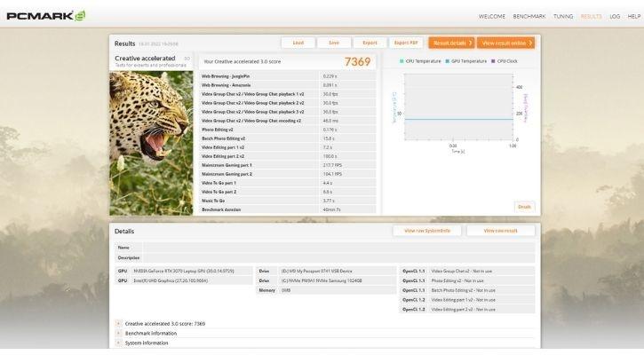The width and height of the screenshot is (644, 355).
Task: Toggle the CPU Temperature legend marker
Action: 402,61
